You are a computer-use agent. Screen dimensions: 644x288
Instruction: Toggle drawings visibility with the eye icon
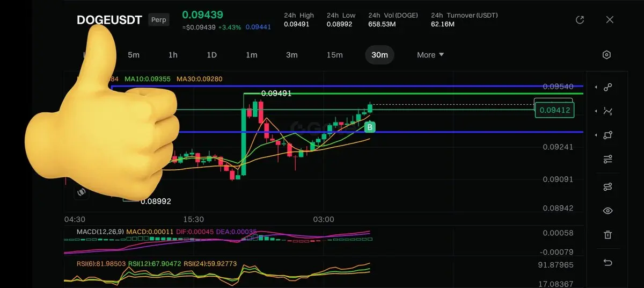[608, 211]
